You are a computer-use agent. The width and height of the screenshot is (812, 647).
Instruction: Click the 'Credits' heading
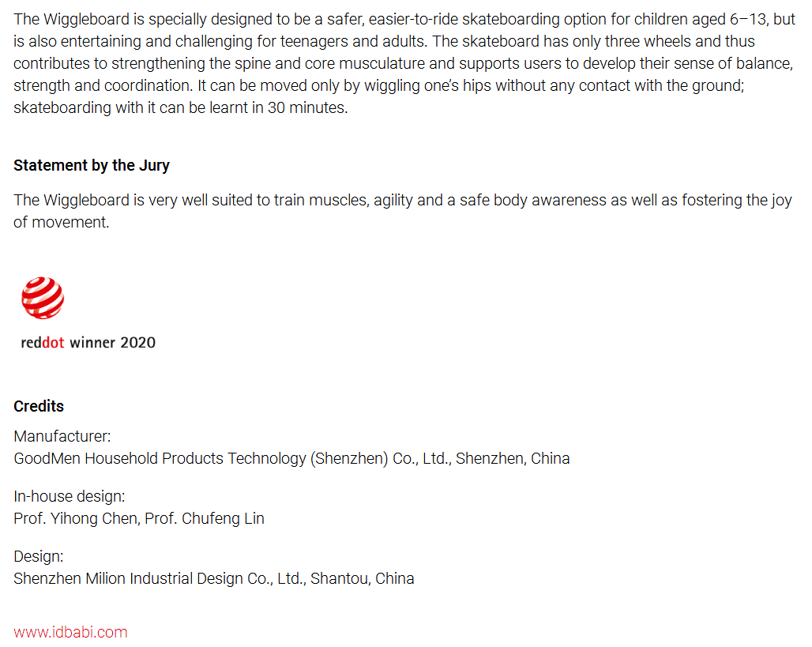pos(39,406)
